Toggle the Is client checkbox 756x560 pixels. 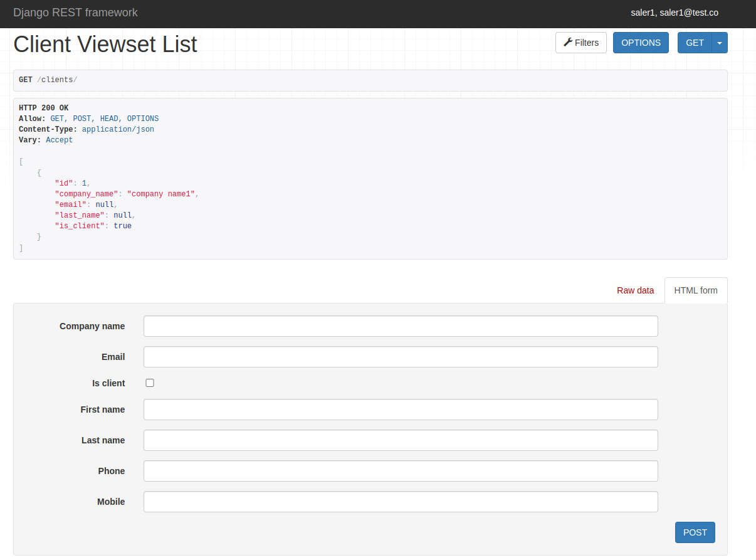pos(150,383)
